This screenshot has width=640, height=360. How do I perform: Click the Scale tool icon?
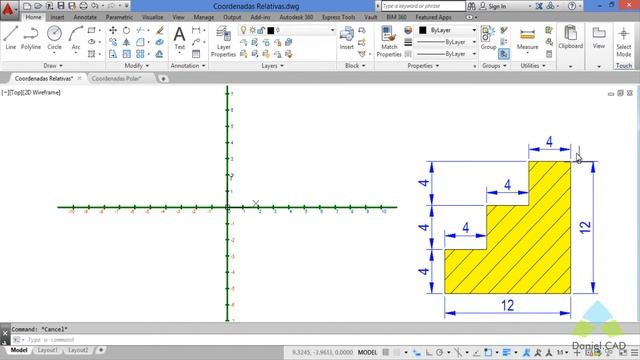(x=127, y=54)
